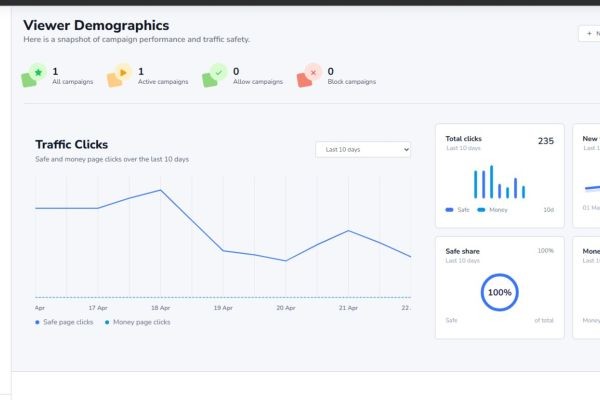Click the Allow campaigns label
Image resolution: width=600 pixels, height=400 pixels.
pos(258,82)
